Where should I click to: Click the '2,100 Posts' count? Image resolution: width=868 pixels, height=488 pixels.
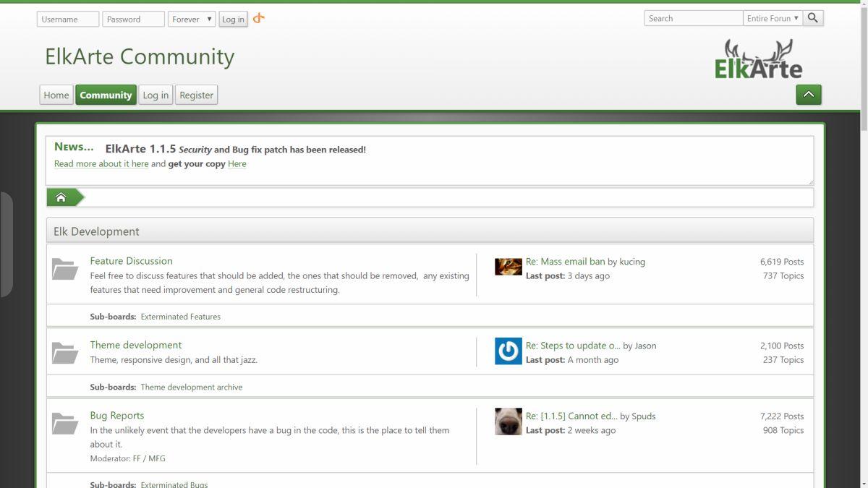782,346
